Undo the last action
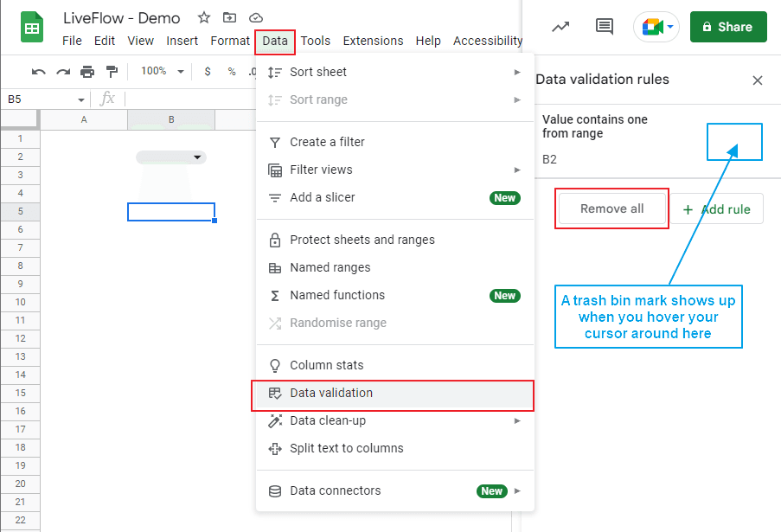 [38, 72]
